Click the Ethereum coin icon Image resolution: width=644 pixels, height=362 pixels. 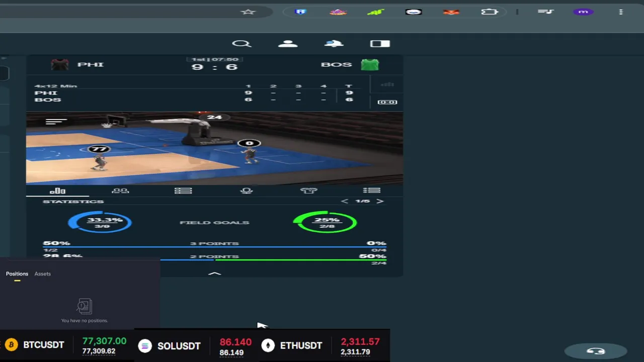(x=268, y=345)
